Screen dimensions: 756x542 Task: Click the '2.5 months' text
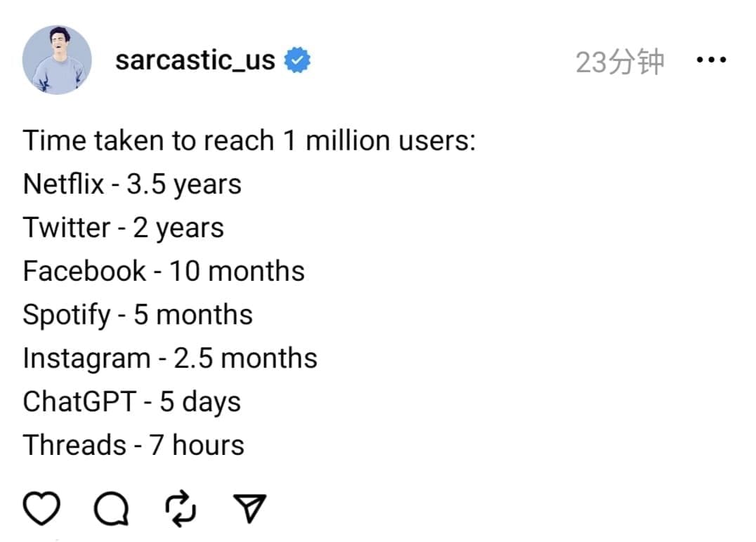tap(245, 359)
